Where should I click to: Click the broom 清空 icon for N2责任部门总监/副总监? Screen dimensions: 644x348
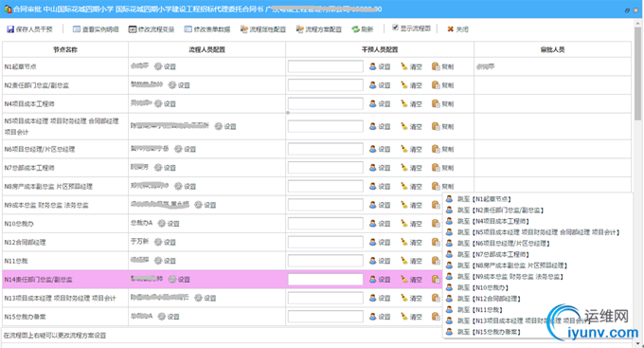click(x=404, y=85)
